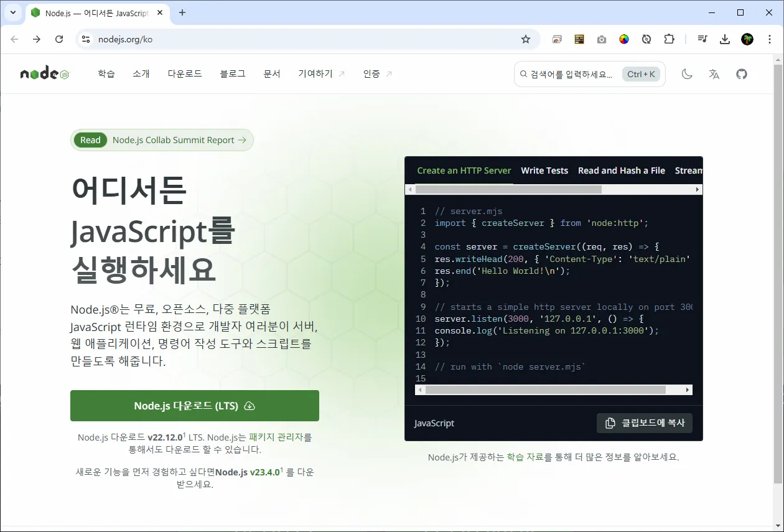This screenshot has width=784, height=532.
Task: Open the Node.js Collab Summit Report link
Action: click(x=179, y=140)
